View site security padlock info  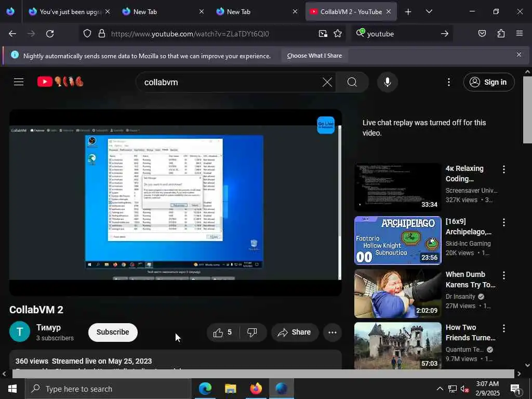tap(101, 34)
